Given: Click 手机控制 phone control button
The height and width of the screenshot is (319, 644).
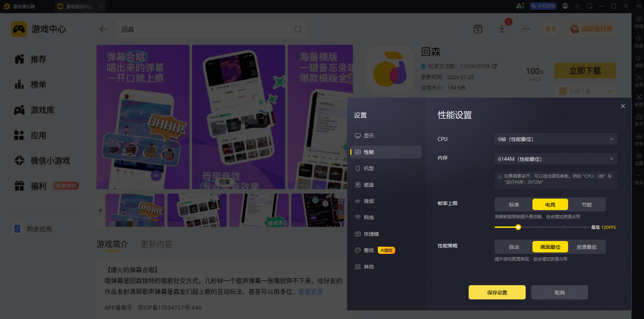Looking at the screenshot, I should pyautogui.click(x=543, y=6).
